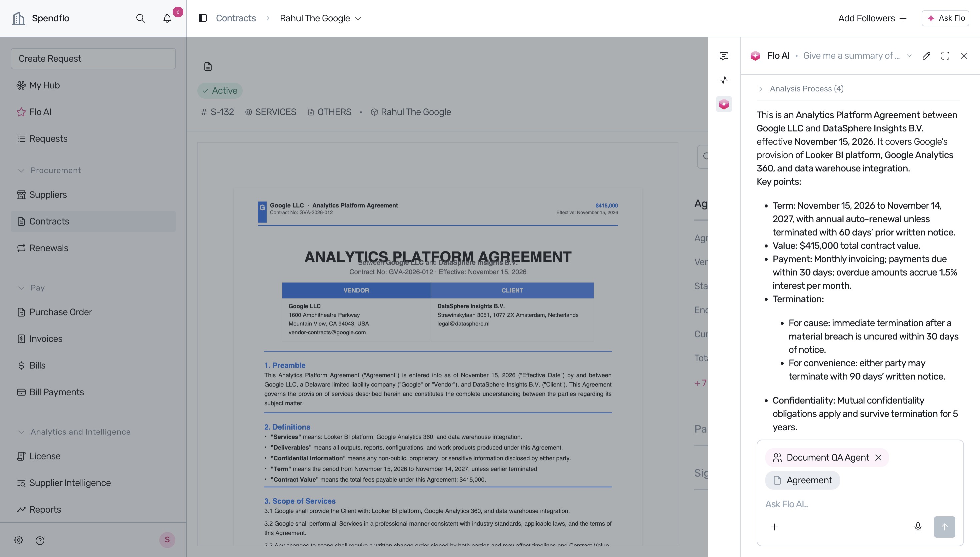
Task: Click the vendor-contracts@google.com email
Action: [x=327, y=332]
